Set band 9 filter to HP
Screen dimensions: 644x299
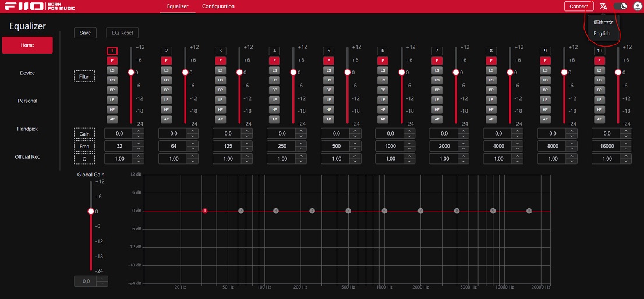(x=546, y=109)
